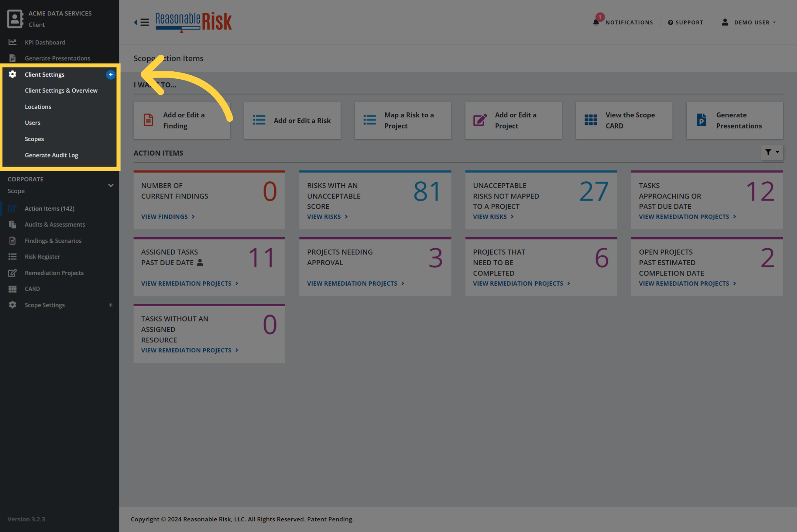Click the Action Items edit icon
This screenshot has width=797, height=532.
click(13, 208)
